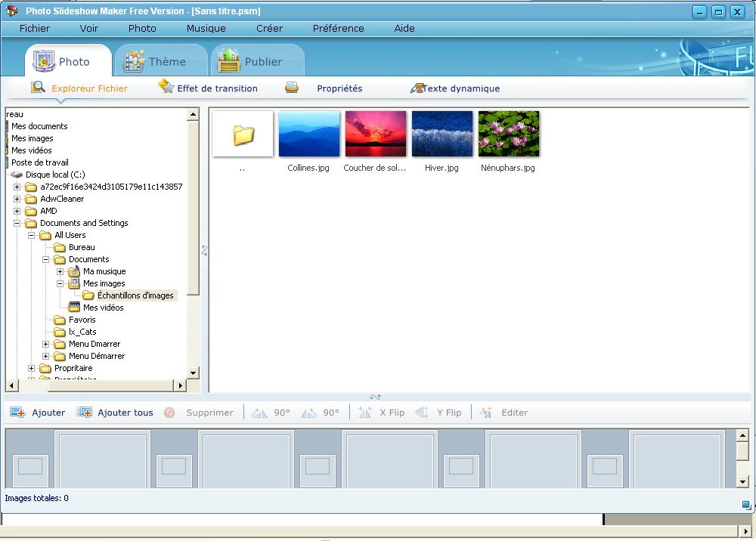This screenshot has height=541, width=756.
Task: Expand the Ma musique tree node
Action: pos(60,271)
